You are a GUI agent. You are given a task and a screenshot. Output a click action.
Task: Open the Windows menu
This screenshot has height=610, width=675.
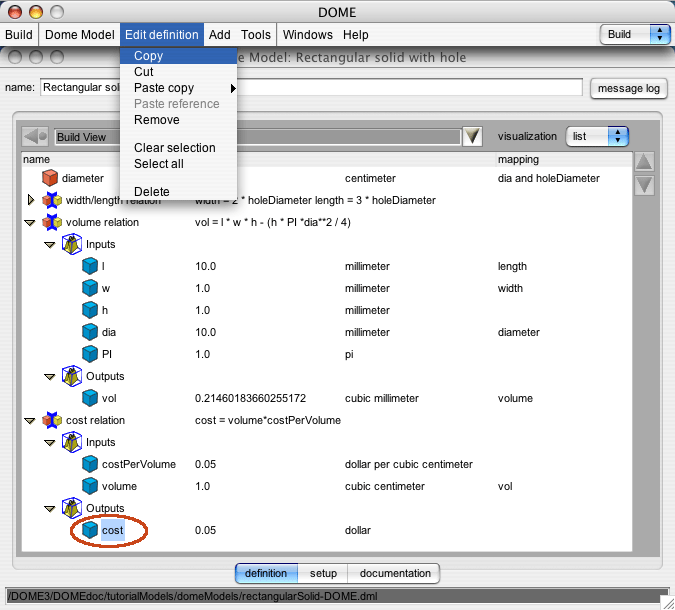point(307,34)
